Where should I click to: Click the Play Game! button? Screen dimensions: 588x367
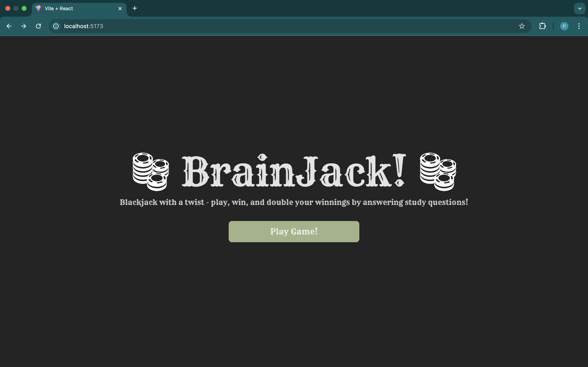pos(294,231)
